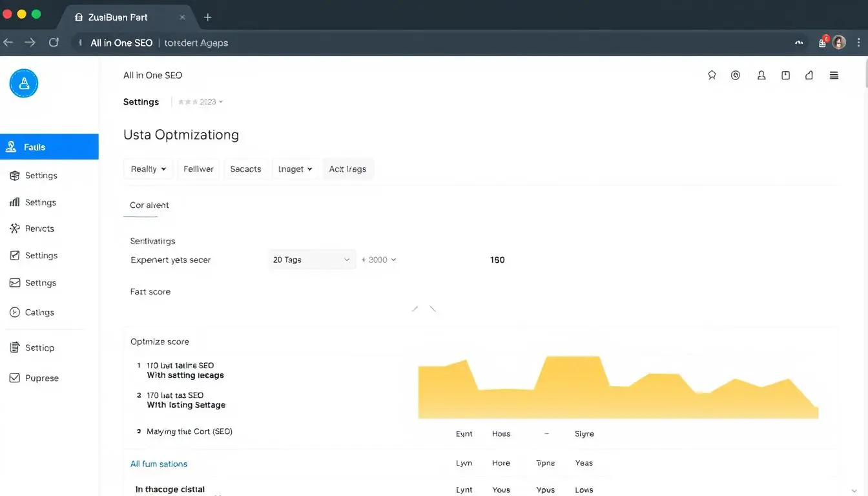
Task: Open the hamburger menu in header
Action: (x=834, y=76)
